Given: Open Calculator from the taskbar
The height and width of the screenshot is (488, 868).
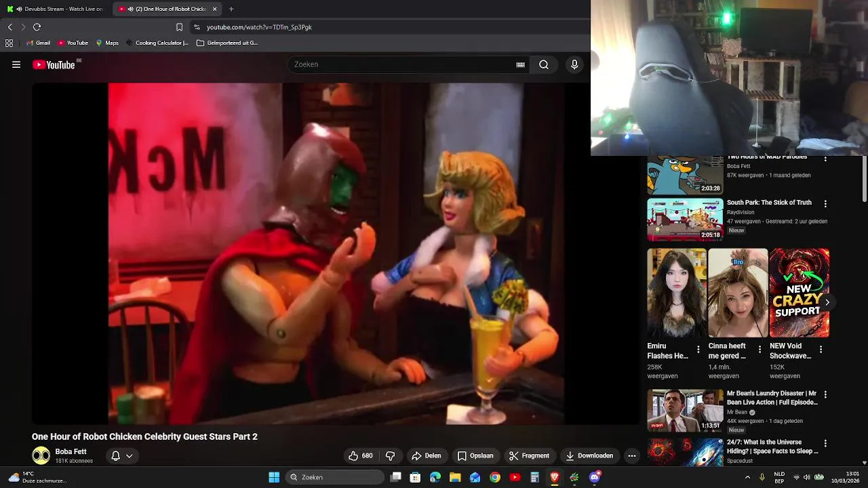Looking at the screenshot, I should (534, 477).
